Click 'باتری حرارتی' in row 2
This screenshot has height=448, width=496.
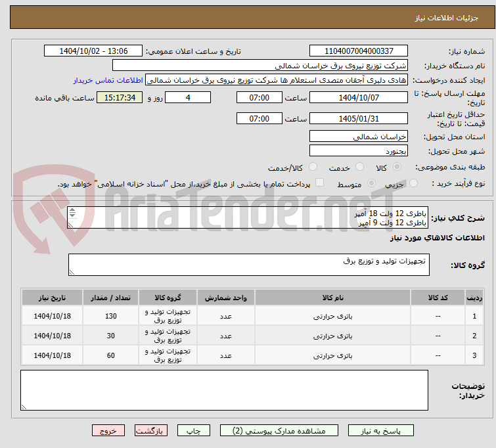tap(333, 336)
